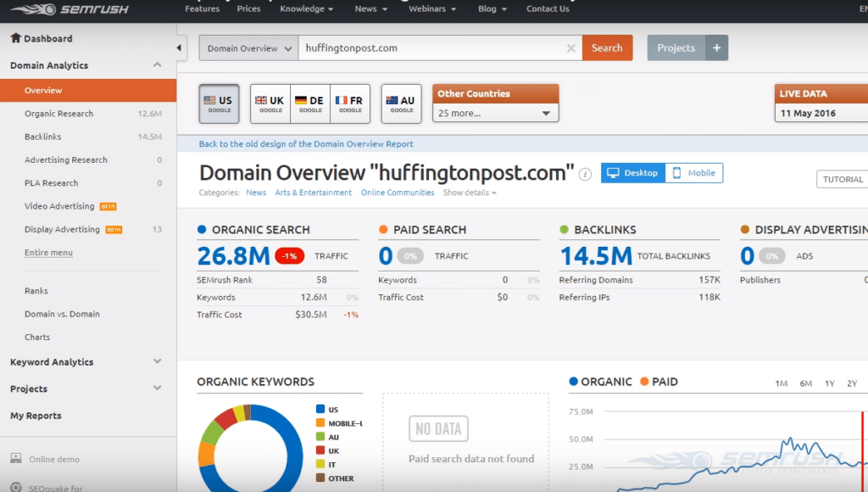This screenshot has width=868, height=492.
Task: Go back to old Domain Overview design
Action: click(305, 144)
